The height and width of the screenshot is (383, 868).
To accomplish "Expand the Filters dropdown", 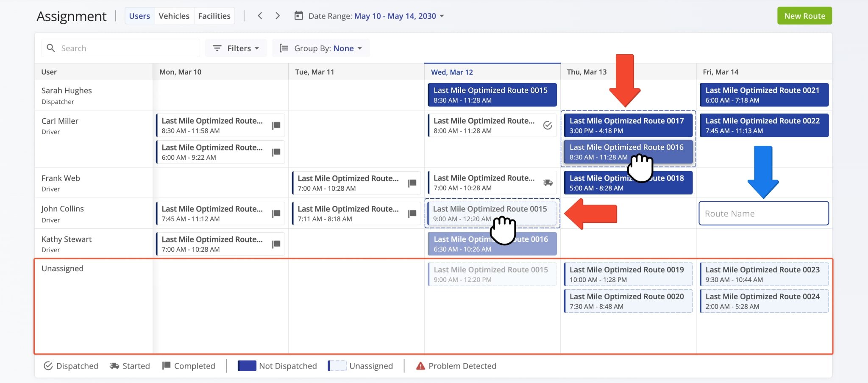I will tap(236, 48).
